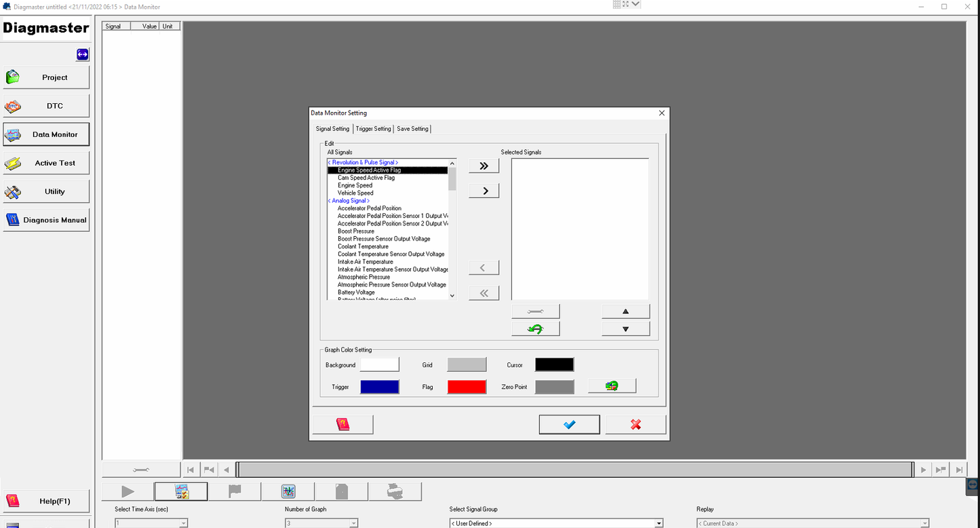
Task: Close the Data Monitor Setting dialog
Action: click(x=662, y=113)
